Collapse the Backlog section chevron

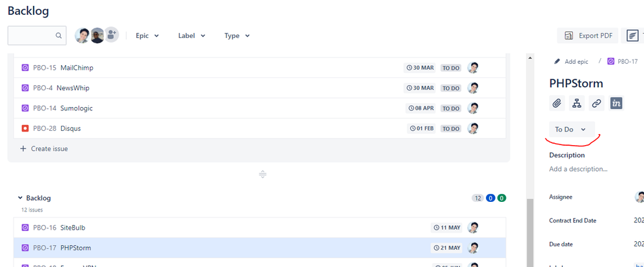coord(20,198)
